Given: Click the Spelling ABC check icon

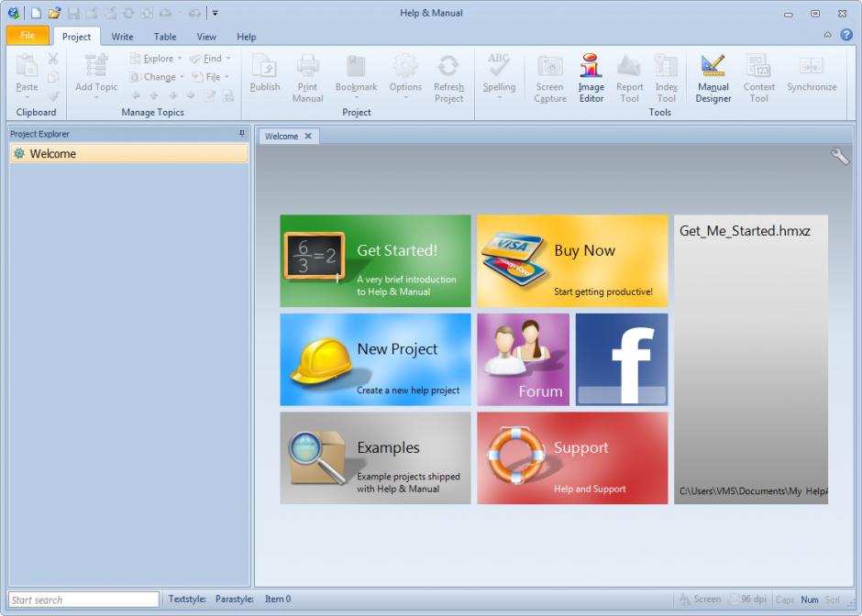Looking at the screenshot, I should [499, 65].
